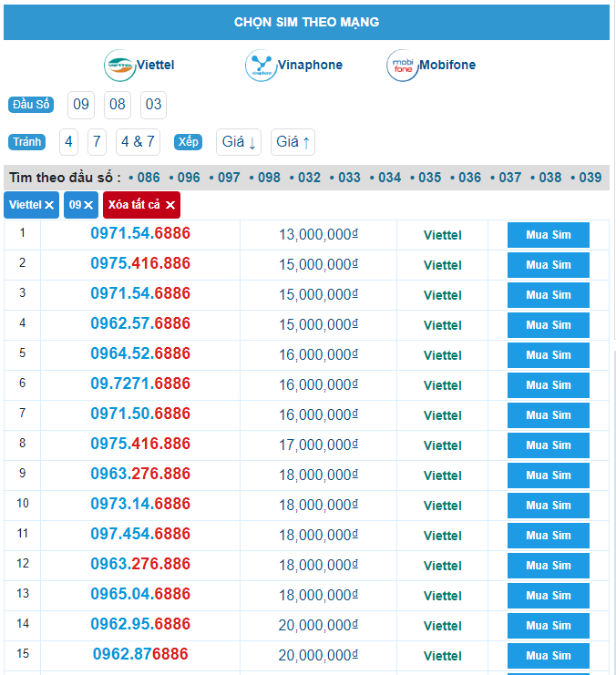The image size is (616, 675).
Task: Click the Tránh label
Action: click(26, 142)
